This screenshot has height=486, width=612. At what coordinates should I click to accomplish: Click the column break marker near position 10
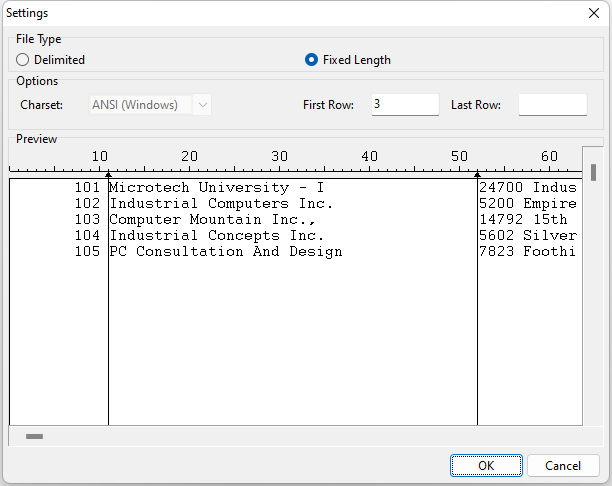109,175
